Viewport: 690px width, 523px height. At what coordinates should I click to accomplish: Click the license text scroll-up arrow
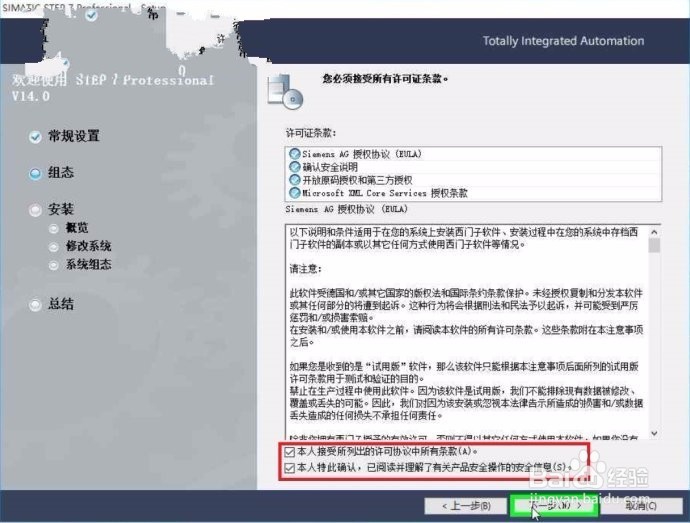click(x=654, y=232)
